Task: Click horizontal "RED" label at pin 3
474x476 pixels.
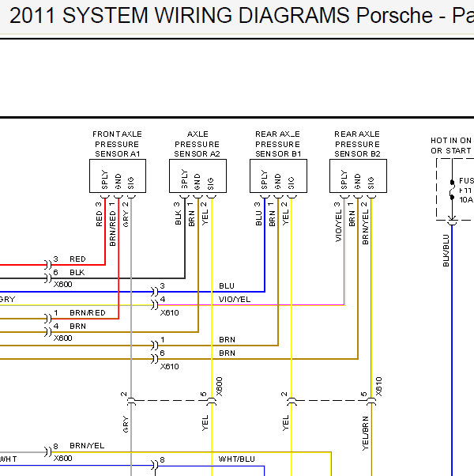Action: pos(77,259)
